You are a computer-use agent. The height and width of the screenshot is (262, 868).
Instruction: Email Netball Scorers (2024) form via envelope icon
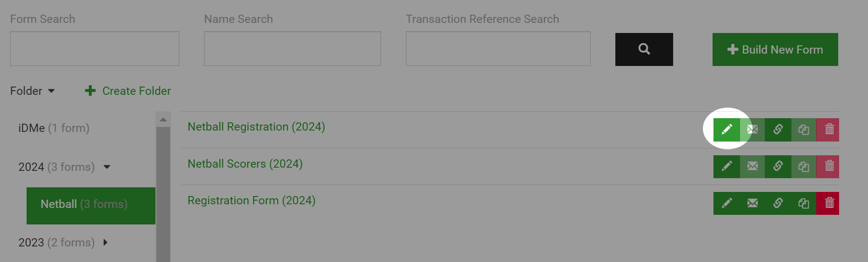(x=752, y=166)
